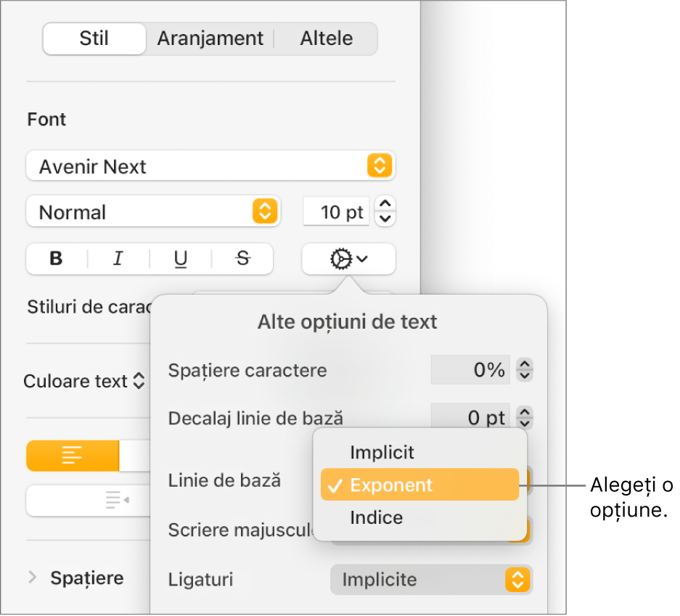Open the Avenir Next font dropdown
680x616 pixels.
[x=210, y=166]
